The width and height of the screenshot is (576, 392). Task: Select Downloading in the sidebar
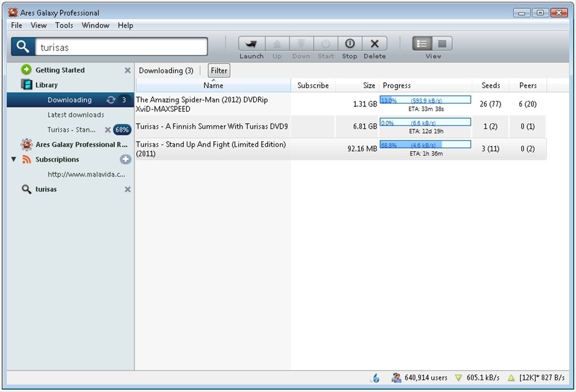pos(70,100)
